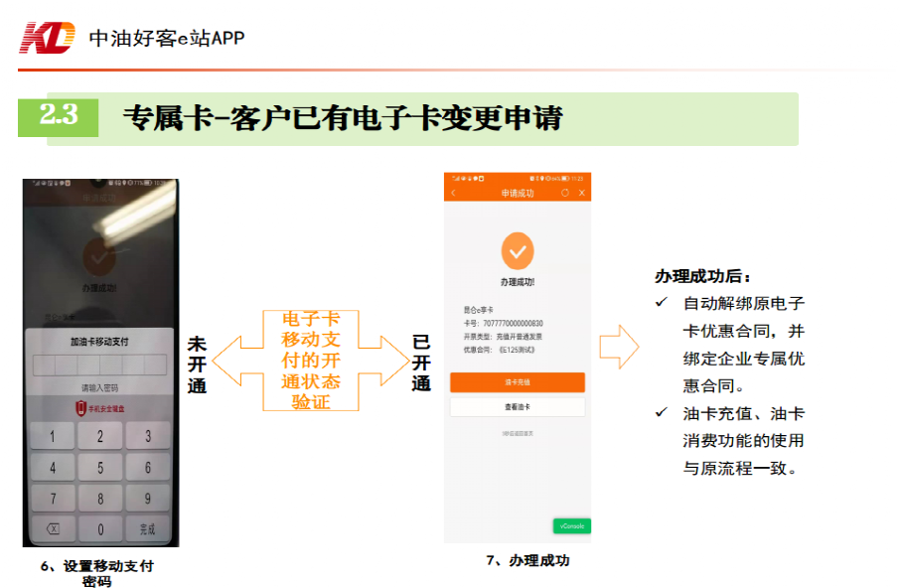Click the KD logo in the header
The width and height of the screenshot is (901, 588).
tap(48, 38)
